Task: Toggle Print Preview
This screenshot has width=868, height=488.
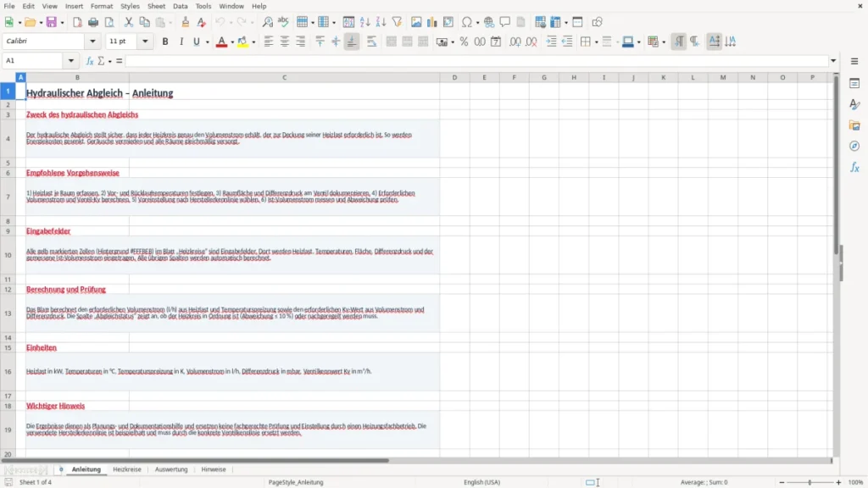Action: [109, 22]
